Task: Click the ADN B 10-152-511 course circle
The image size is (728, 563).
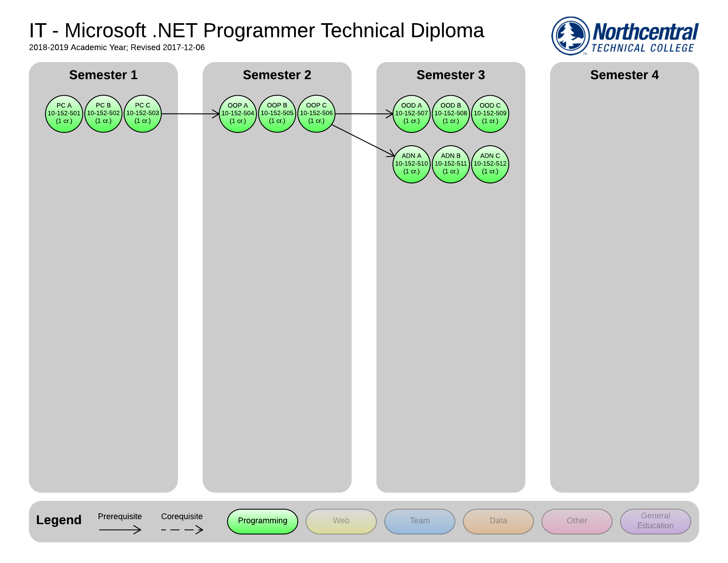Action: pos(451,164)
